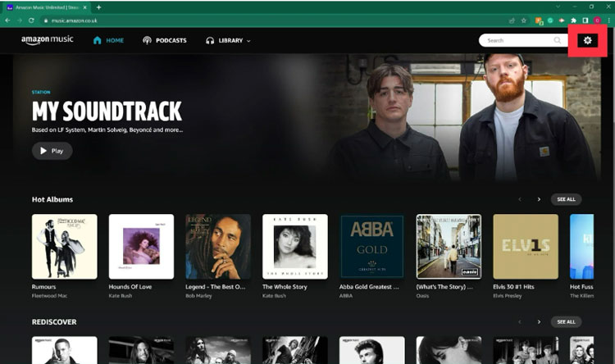Click the Library headphones icon
The width and height of the screenshot is (615, 364).
(x=210, y=40)
